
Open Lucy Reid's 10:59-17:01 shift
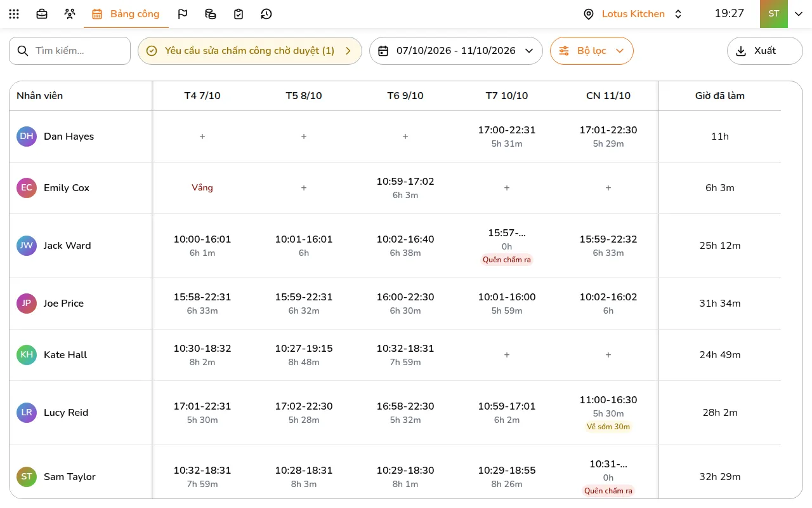(x=507, y=413)
